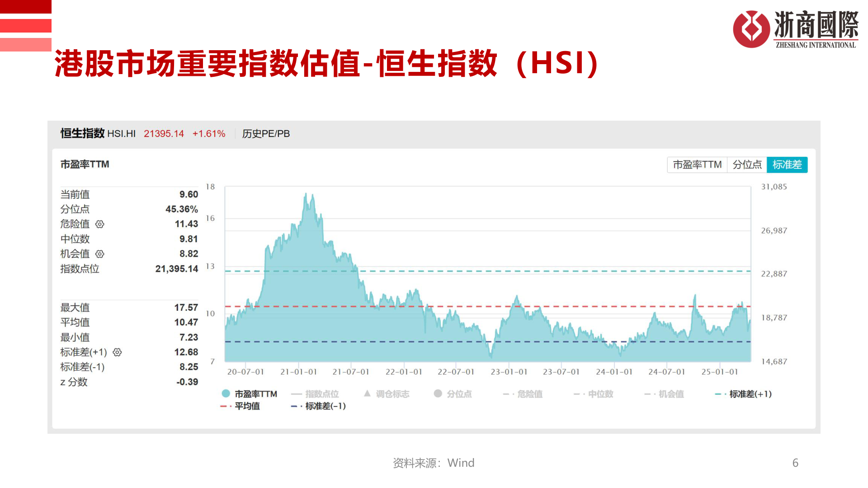Click the 机会值 dashed-line legend icon
This screenshot has width=868, height=488.
pyautogui.click(x=647, y=394)
